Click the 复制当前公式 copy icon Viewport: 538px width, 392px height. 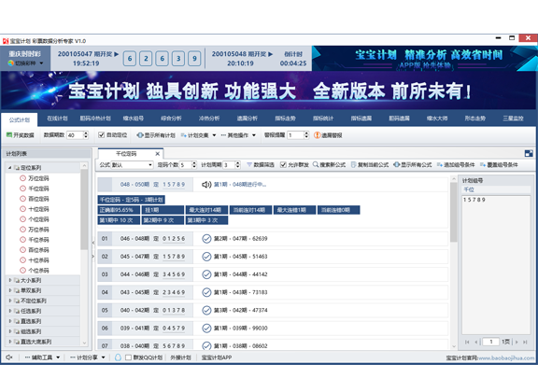click(353, 164)
